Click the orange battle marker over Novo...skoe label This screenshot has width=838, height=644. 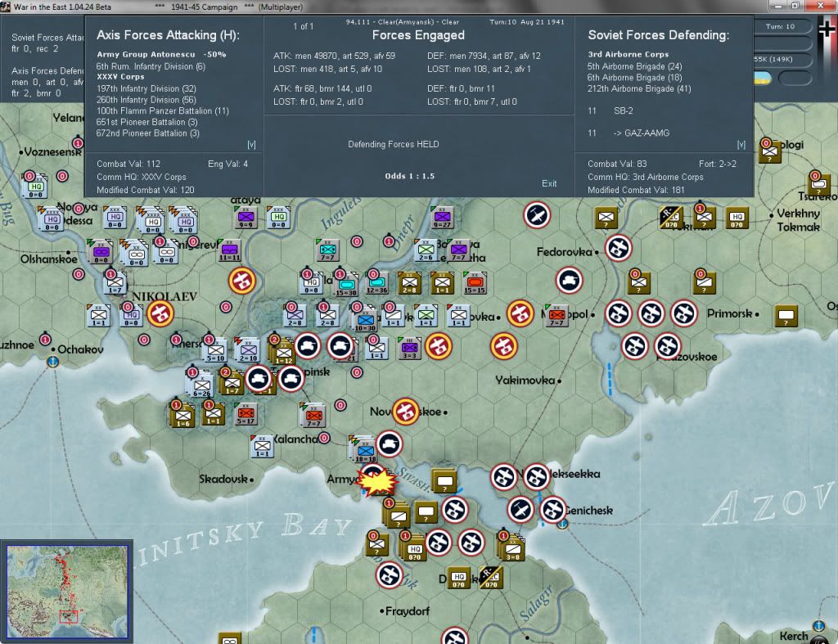pyautogui.click(x=406, y=412)
